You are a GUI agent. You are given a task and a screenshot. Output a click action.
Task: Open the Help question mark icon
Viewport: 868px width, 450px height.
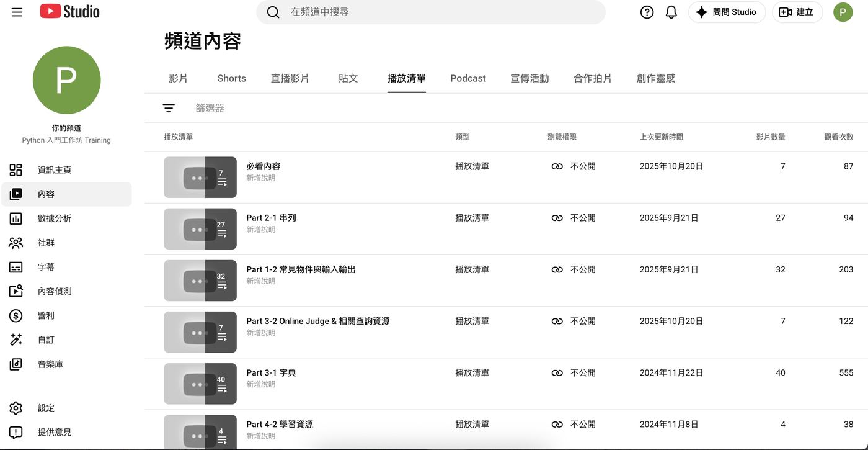(x=647, y=12)
